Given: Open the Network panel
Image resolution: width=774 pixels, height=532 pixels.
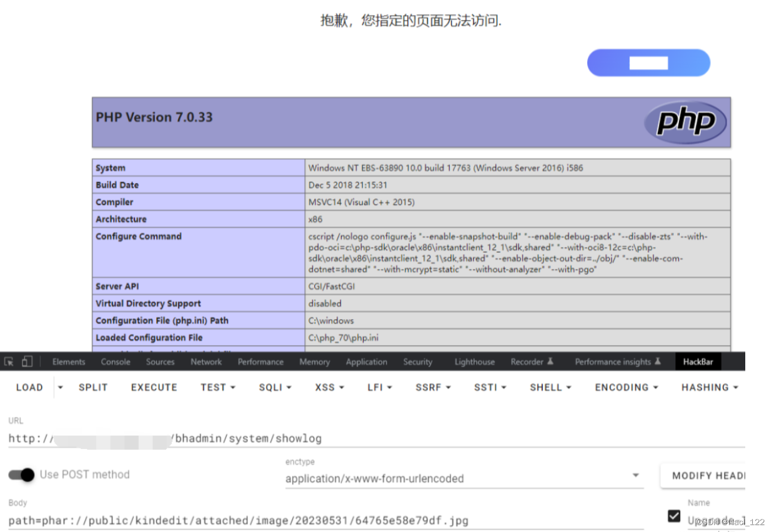Looking at the screenshot, I should [206, 362].
